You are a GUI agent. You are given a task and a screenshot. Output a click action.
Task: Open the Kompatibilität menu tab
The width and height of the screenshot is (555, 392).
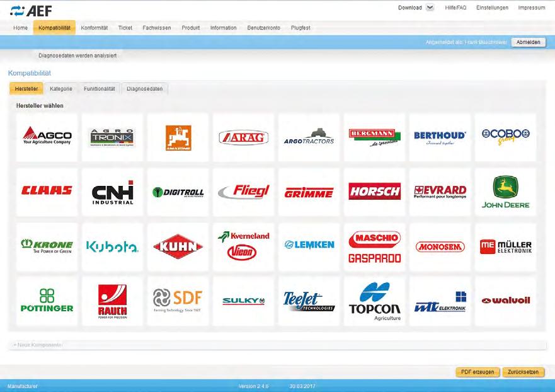(54, 28)
